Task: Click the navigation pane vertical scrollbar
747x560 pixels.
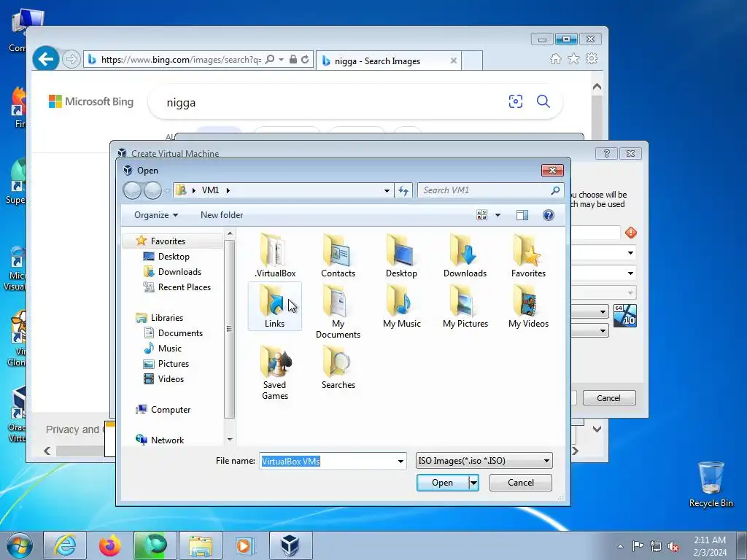Action: pos(229,330)
